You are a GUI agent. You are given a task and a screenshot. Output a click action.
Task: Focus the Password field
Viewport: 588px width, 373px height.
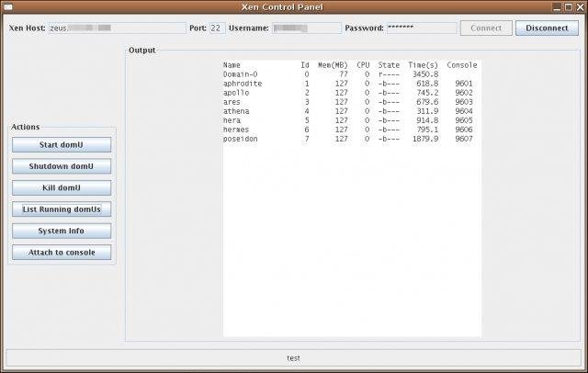422,28
